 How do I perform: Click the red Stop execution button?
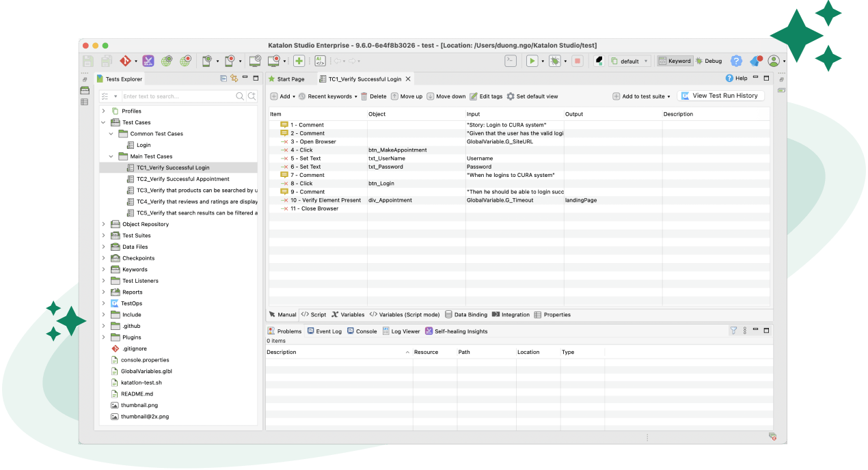point(578,61)
